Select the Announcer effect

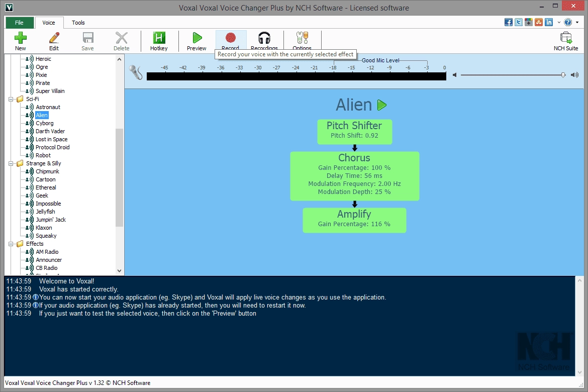49,260
